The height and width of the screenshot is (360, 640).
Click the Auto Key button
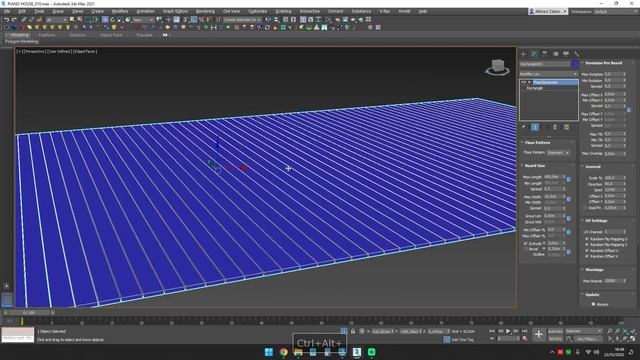tap(556, 331)
